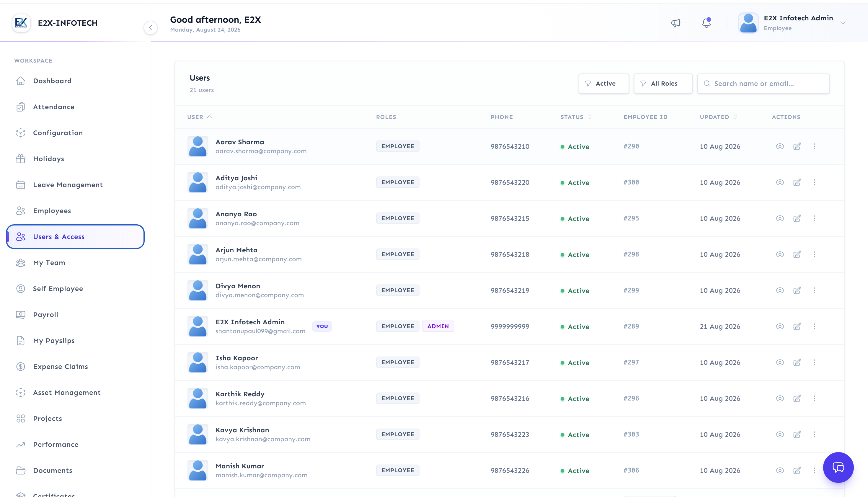
Task: Go to My Team
Action: pos(75,262)
